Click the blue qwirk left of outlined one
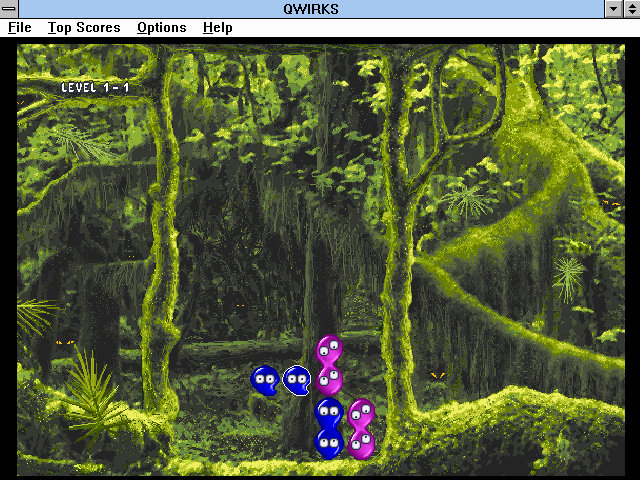 tap(264, 380)
